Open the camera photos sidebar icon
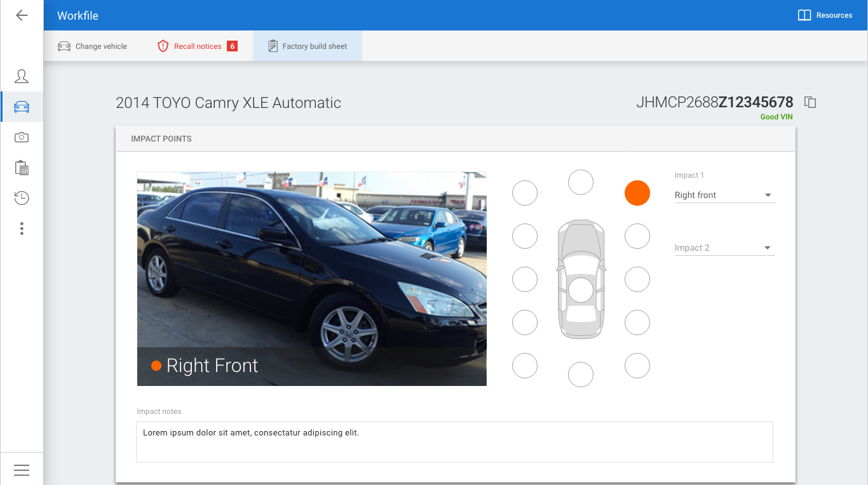Image resolution: width=868 pixels, height=485 pixels. [22, 137]
